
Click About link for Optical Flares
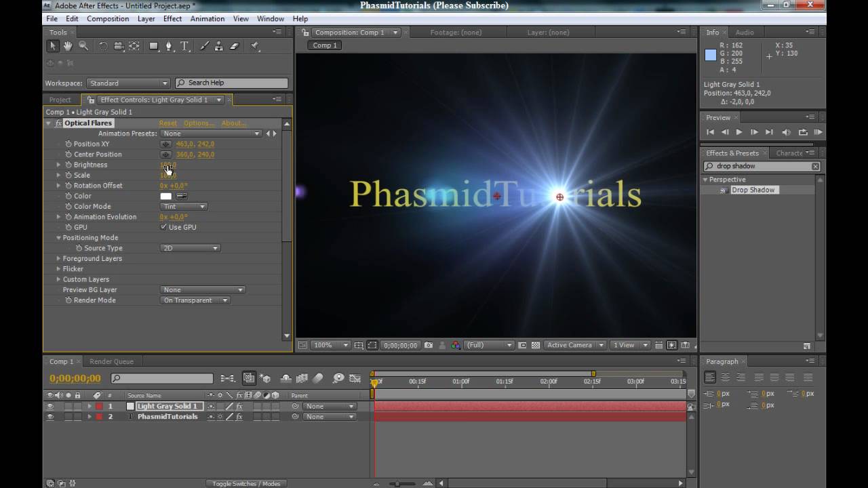(x=233, y=123)
